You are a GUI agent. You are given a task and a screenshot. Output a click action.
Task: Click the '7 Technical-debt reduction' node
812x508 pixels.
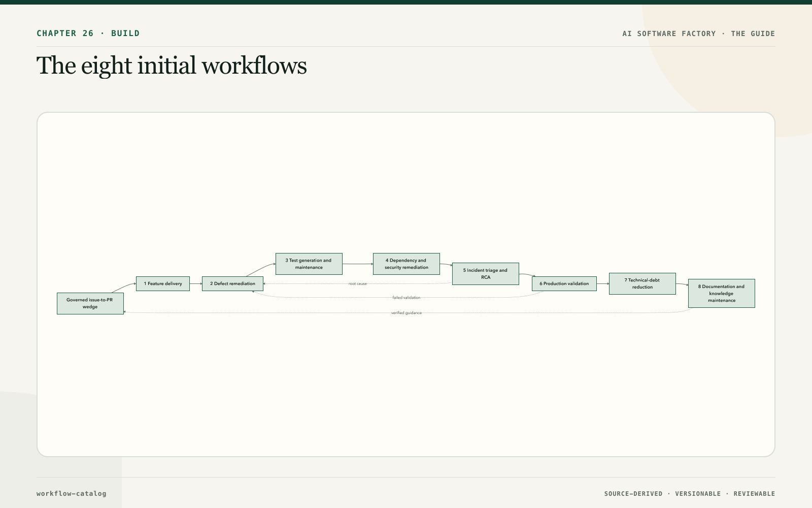coord(642,283)
